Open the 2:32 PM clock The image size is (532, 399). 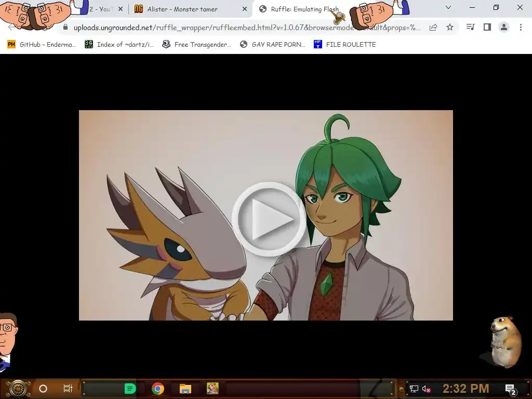coord(466,389)
